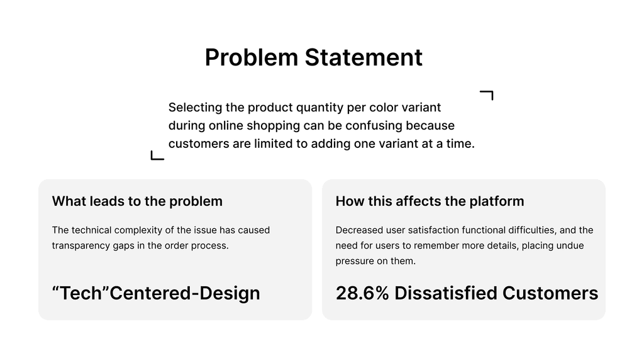This screenshot has width=644, height=363.
Task: Click the 28.6% Dissatisfied Customers headline
Action: tap(467, 293)
